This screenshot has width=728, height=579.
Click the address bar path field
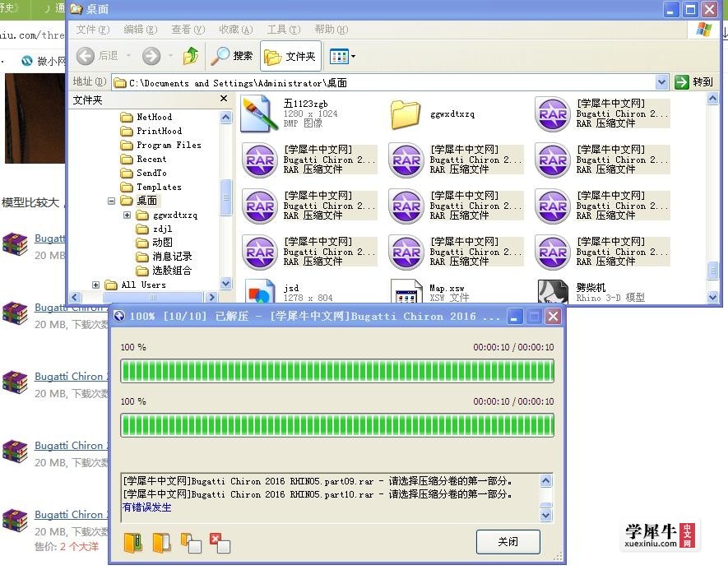pyautogui.click(x=383, y=82)
